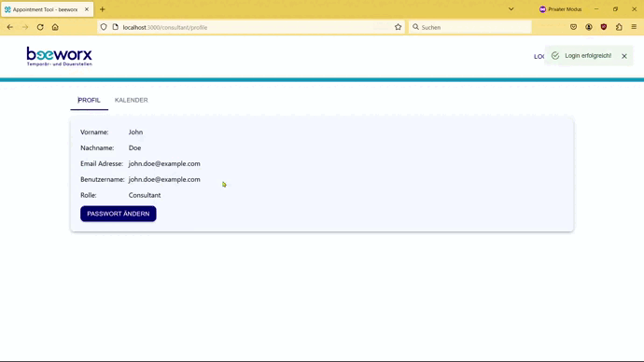
Task: Expand the list all tabs chevron
Action: pos(511,9)
